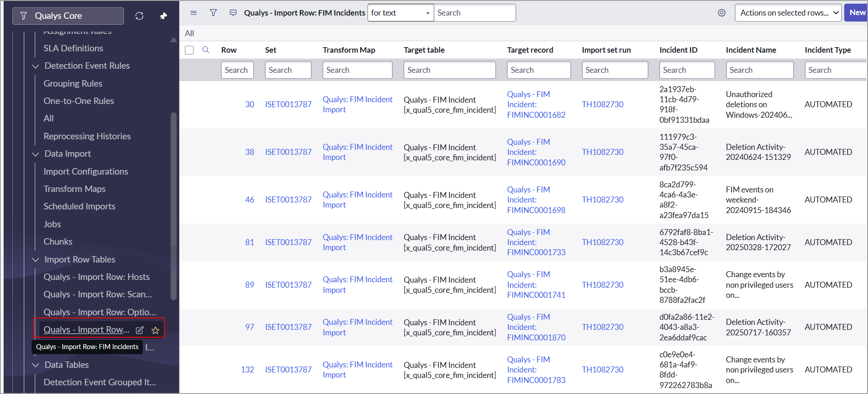Open the gear personalize list icon
This screenshot has width=868, height=394.
(x=722, y=13)
